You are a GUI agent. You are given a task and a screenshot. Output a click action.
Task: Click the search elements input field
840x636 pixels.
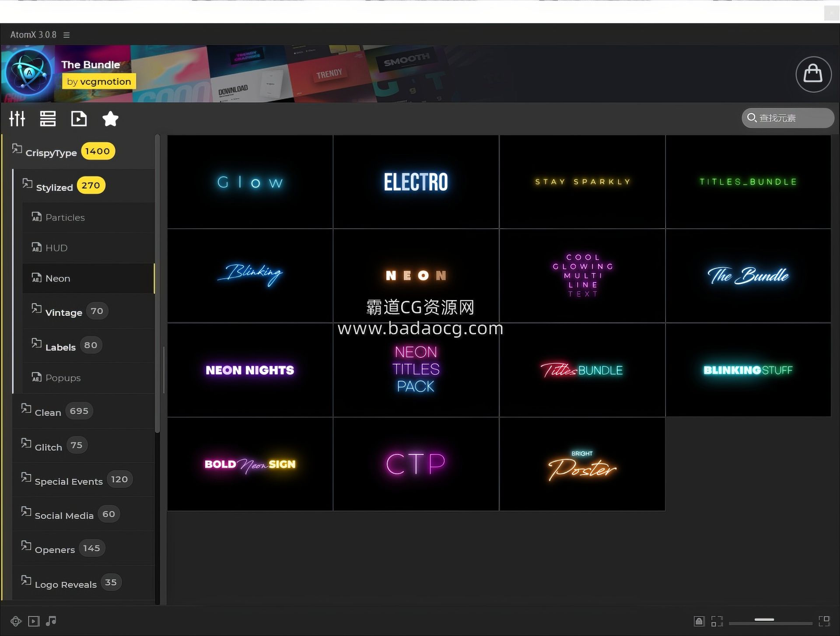[x=788, y=118]
